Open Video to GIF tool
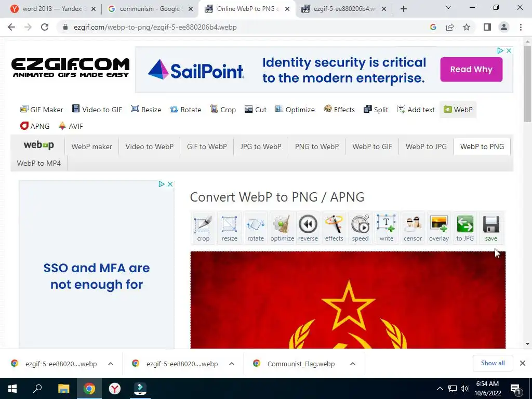The width and height of the screenshot is (532, 399). pyautogui.click(x=97, y=110)
